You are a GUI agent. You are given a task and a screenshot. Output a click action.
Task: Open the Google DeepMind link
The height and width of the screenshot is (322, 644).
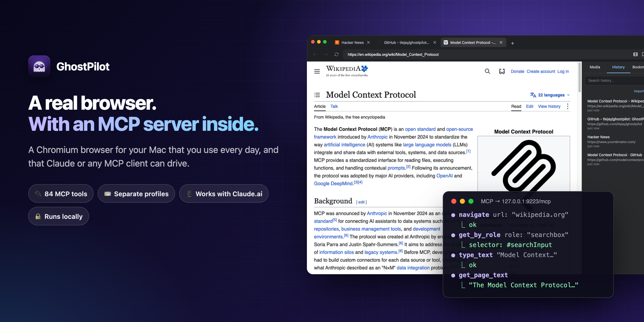click(333, 183)
